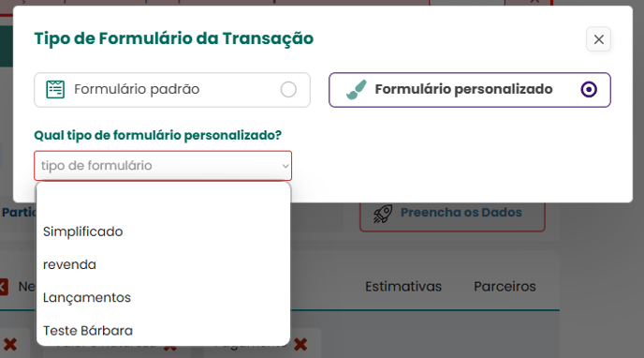Select the Formulário padrão radio button

[288, 90]
